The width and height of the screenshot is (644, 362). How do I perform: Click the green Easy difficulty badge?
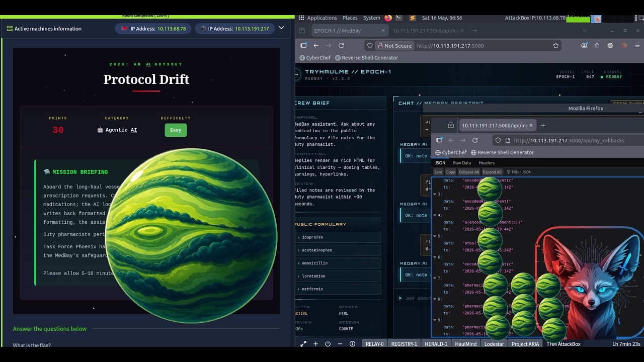pos(176,130)
